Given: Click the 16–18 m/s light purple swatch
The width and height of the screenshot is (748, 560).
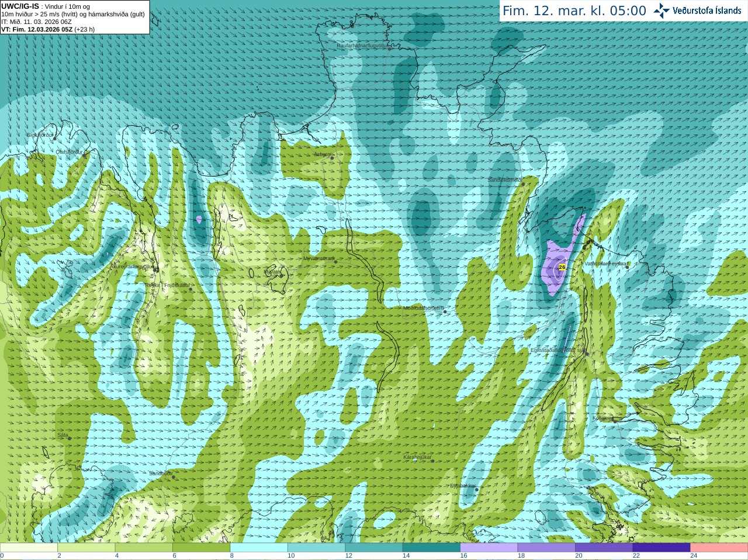Looking at the screenshot, I should pos(489,547).
